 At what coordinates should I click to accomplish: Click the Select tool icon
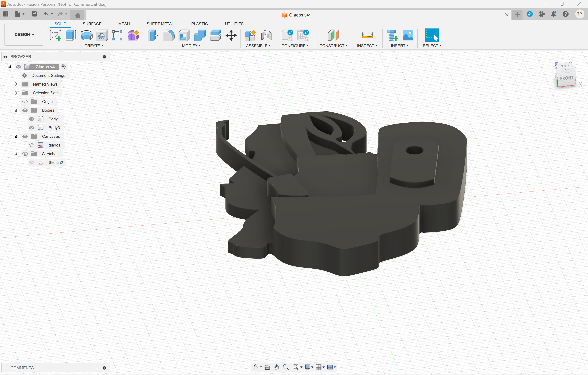coord(432,35)
